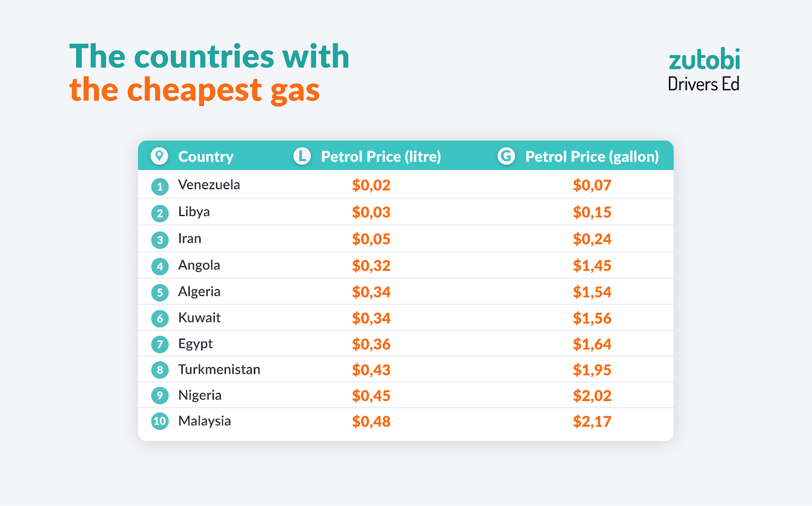812x506 pixels.
Task: Select the Nigeria country name
Action: coord(199,395)
